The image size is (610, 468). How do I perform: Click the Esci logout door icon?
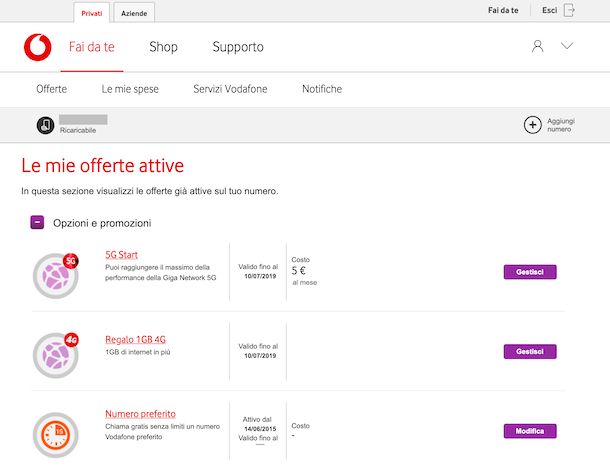[569, 11]
